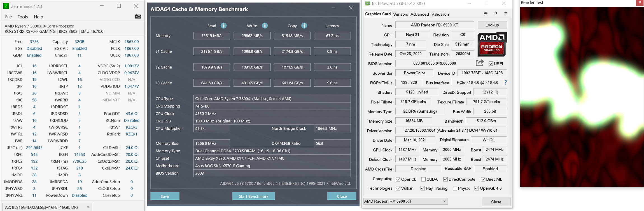Click the AIDA64 Motherboard field
Viewport: 644px width, 211px height.
coord(272,166)
